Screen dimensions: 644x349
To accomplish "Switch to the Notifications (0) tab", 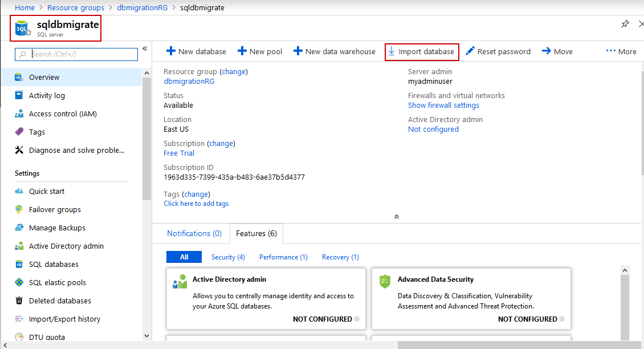I will click(x=194, y=233).
